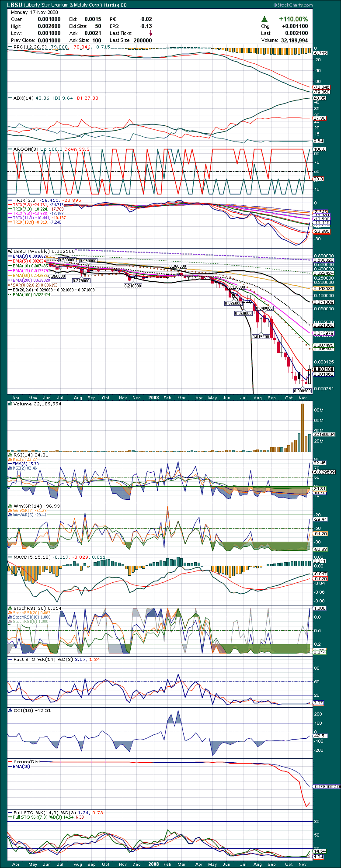Click the red Last Ticks down arrow
This screenshot has height=868, width=341.
(151, 33)
